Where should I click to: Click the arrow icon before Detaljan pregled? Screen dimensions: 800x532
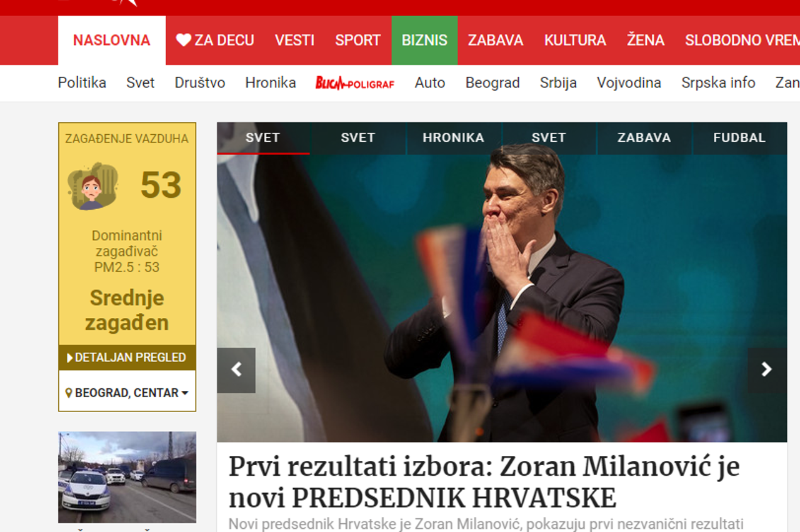[x=70, y=358]
